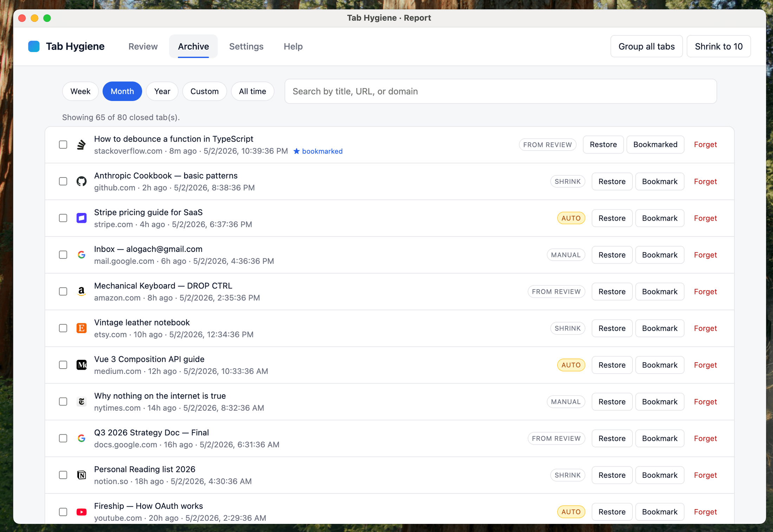Screen dimensions: 773x532
Task: Switch to the Review tab
Action: (x=143, y=46)
